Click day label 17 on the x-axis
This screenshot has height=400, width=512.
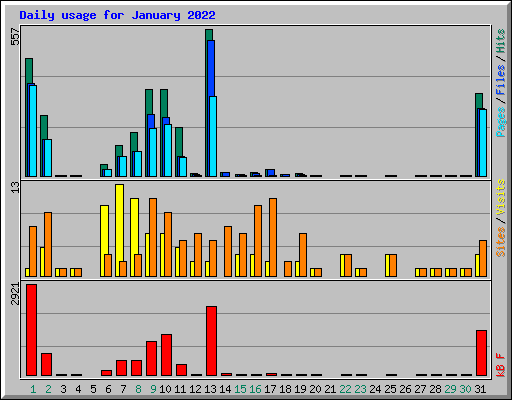click(270, 389)
